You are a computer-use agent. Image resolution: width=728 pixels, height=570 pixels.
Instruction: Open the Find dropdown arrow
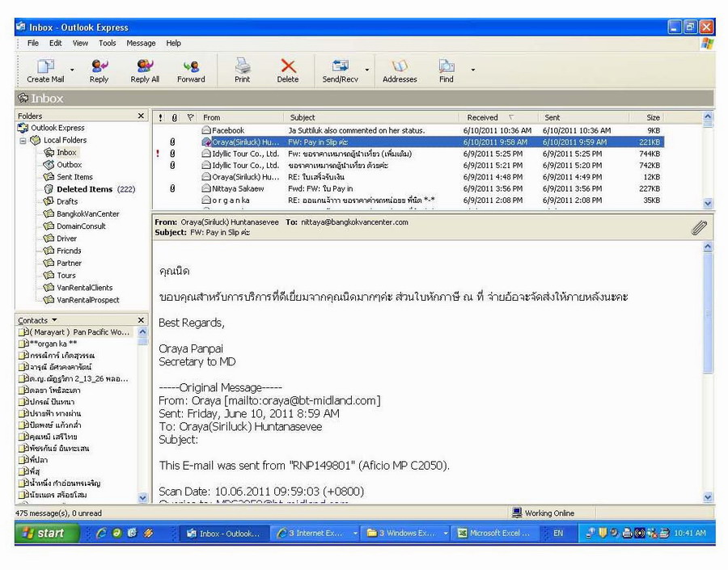(472, 70)
